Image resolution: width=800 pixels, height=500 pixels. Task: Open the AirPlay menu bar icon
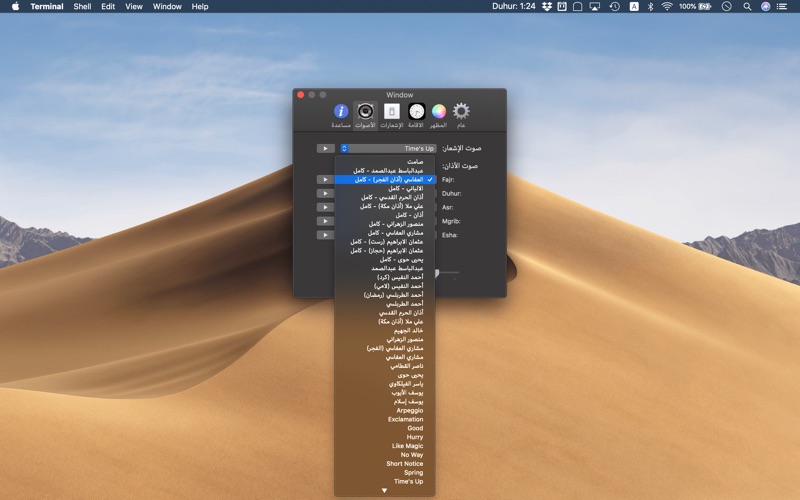pyautogui.click(x=595, y=7)
